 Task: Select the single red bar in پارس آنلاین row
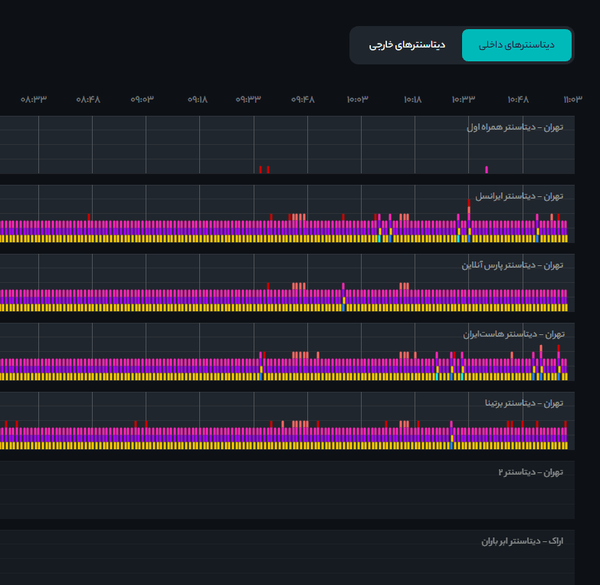pyautogui.click(x=268, y=286)
